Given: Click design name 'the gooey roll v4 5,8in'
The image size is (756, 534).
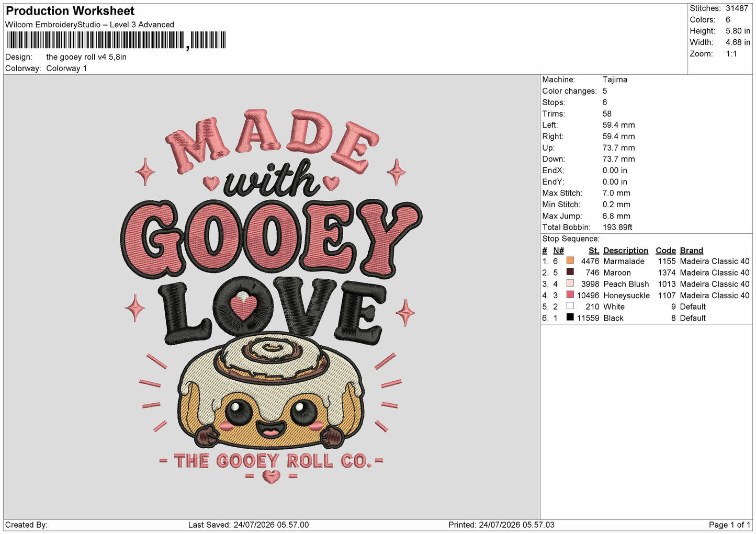Looking at the screenshot, I should [x=86, y=57].
